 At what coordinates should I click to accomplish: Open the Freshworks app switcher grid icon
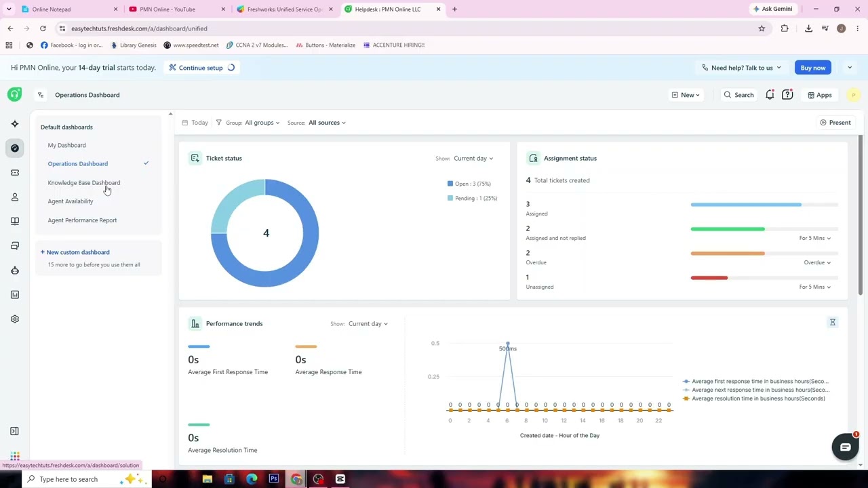click(15, 456)
